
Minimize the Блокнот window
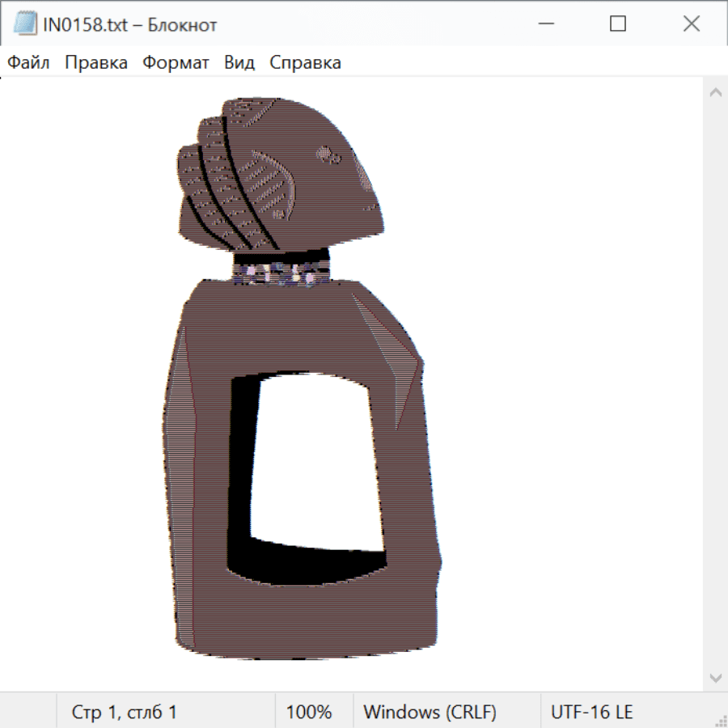[545, 24]
